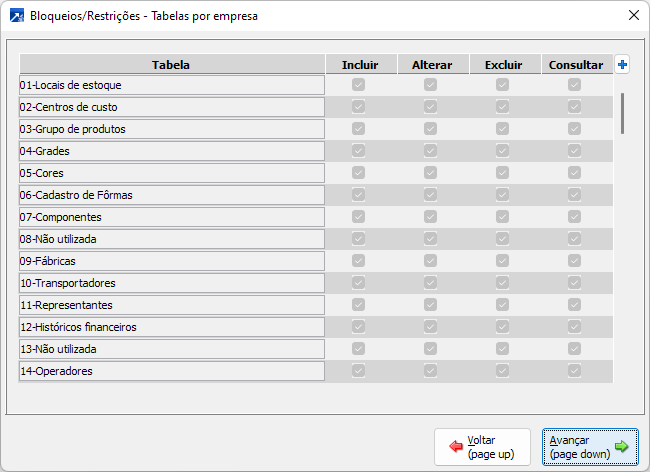
Task: Click the Alterar column header
Action: click(x=431, y=65)
